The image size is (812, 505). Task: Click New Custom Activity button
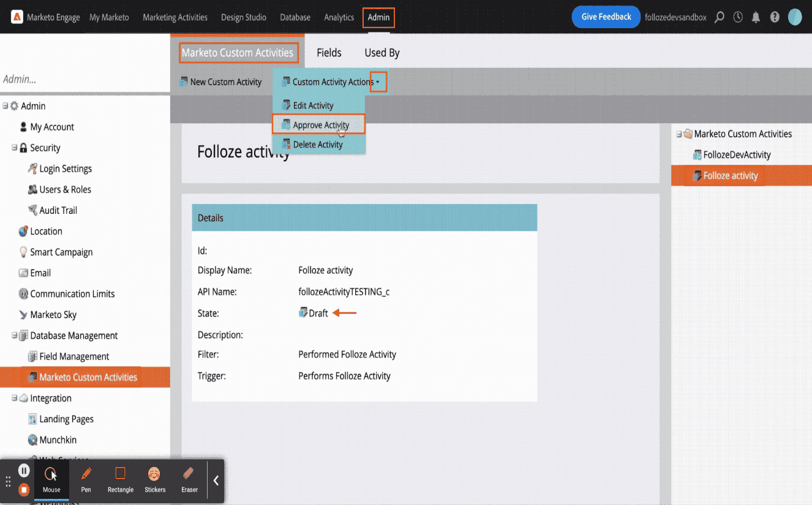(x=220, y=82)
